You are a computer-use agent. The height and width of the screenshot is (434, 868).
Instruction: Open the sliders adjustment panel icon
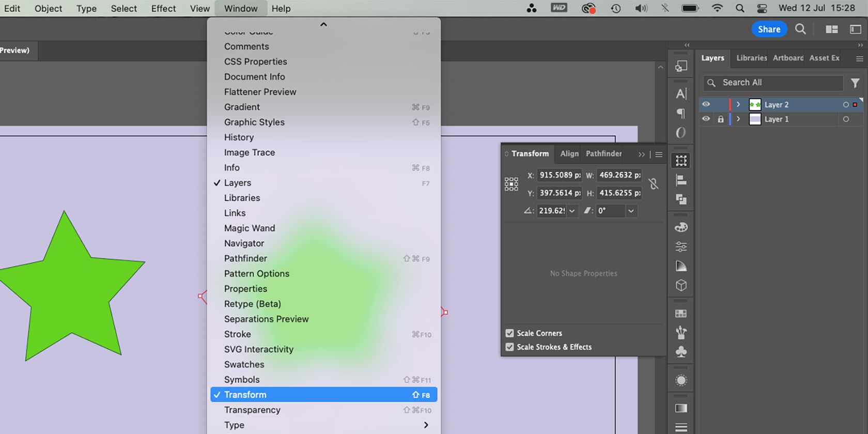coord(681,247)
